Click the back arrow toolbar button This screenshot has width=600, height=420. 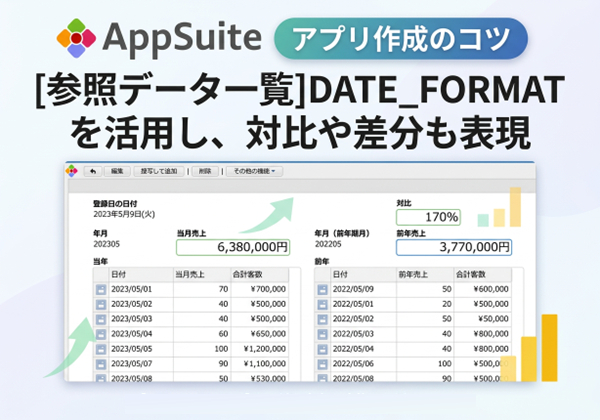click(x=93, y=171)
